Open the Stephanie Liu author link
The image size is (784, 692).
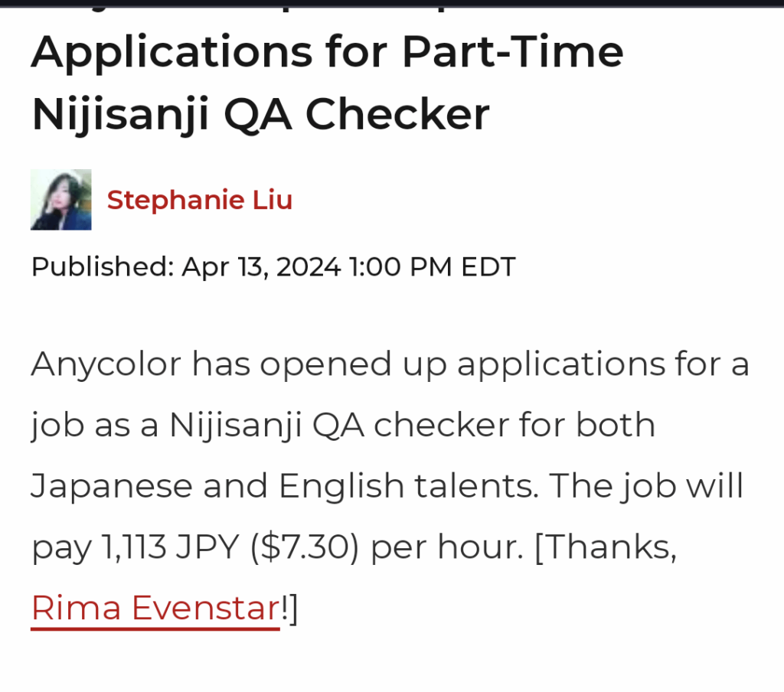(x=200, y=201)
